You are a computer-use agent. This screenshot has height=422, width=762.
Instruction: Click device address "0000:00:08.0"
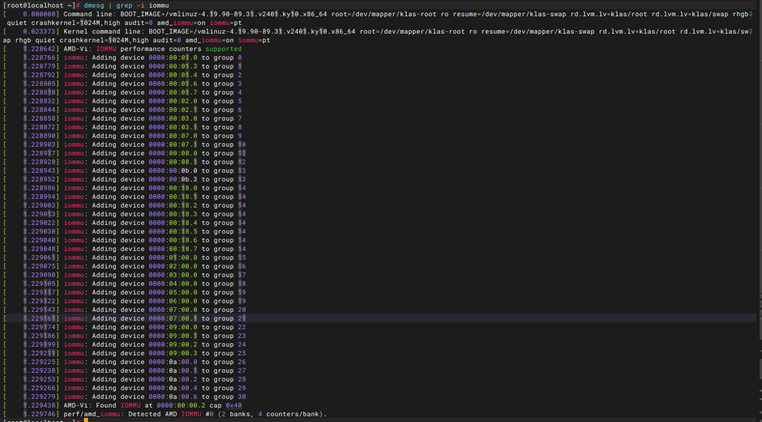pyautogui.click(x=173, y=154)
